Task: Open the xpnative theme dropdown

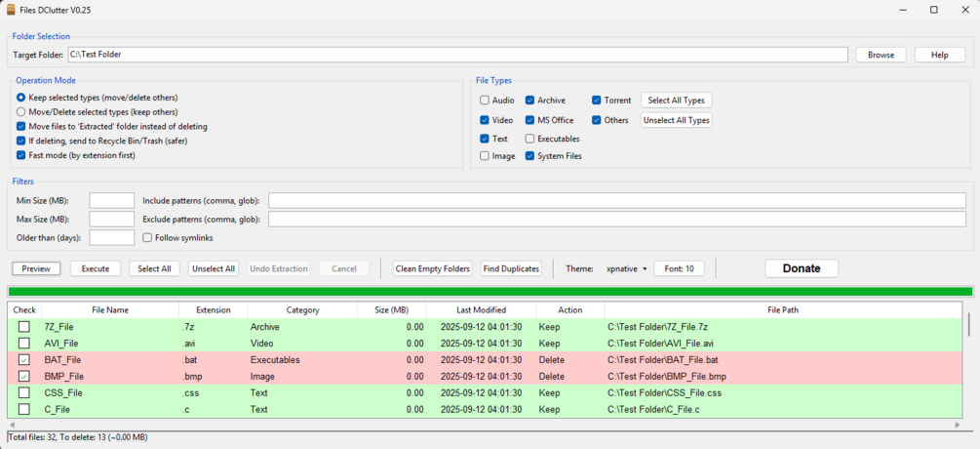Action: click(627, 268)
